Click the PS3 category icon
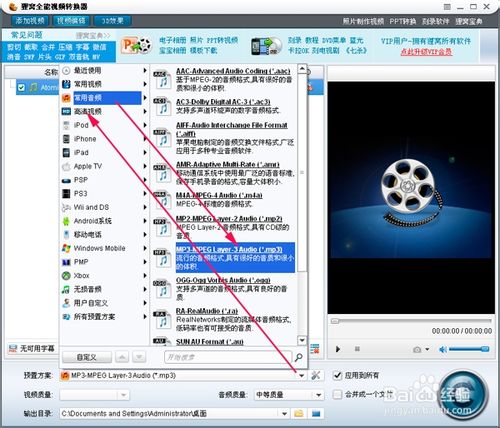Viewport: 500px width, 428px height. tap(66, 194)
